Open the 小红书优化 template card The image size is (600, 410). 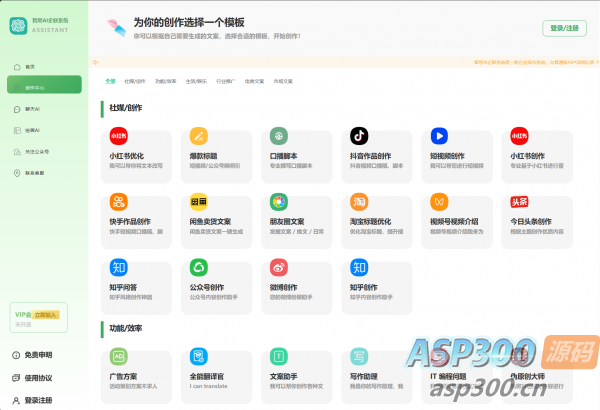136,156
